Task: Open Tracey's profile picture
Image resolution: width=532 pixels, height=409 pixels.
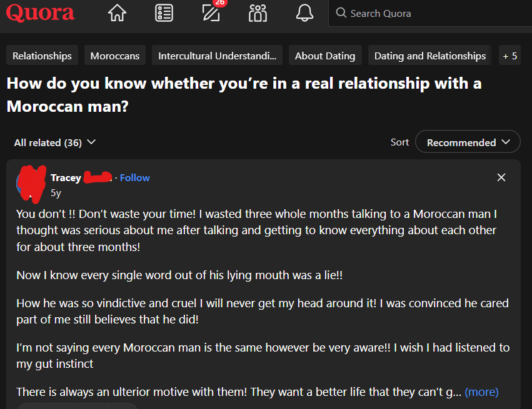Action: tap(31, 184)
